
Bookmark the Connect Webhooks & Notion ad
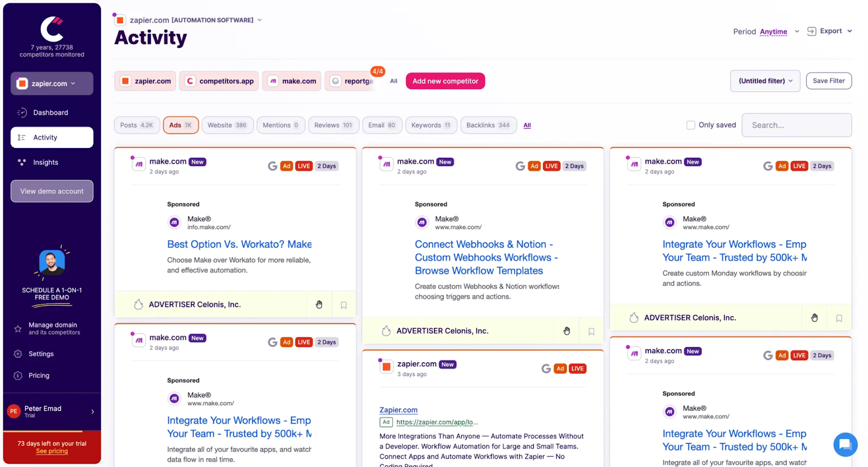coord(591,331)
